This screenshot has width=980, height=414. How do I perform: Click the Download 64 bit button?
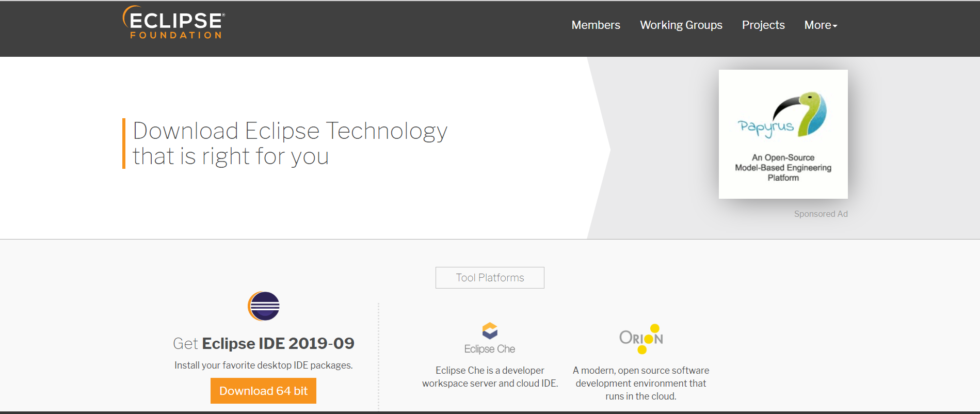(263, 391)
